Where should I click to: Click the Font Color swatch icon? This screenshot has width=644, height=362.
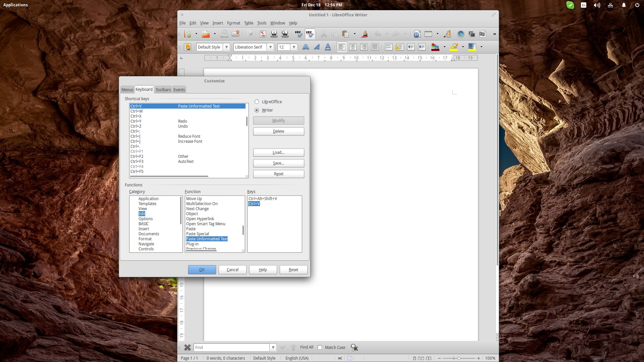pos(435,47)
